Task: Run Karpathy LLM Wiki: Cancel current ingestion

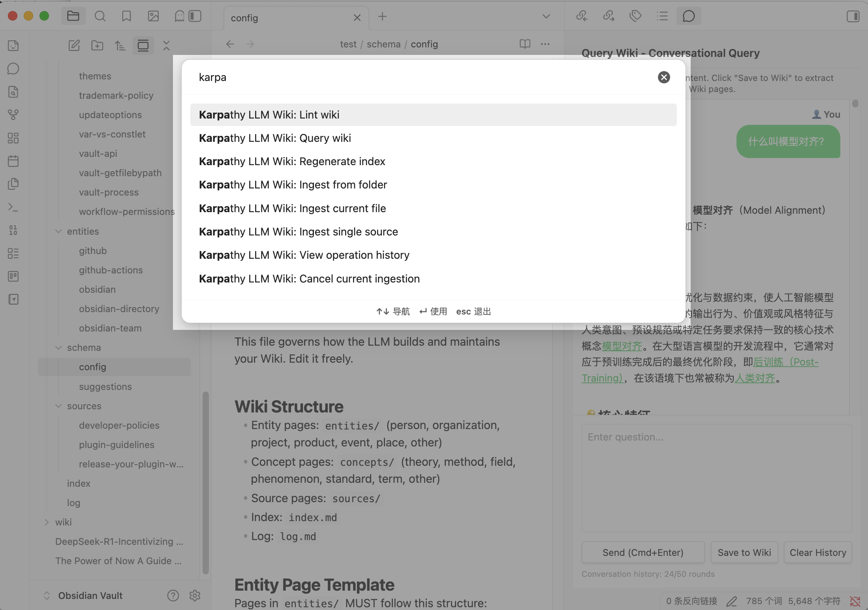Action: pyautogui.click(x=433, y=279)
